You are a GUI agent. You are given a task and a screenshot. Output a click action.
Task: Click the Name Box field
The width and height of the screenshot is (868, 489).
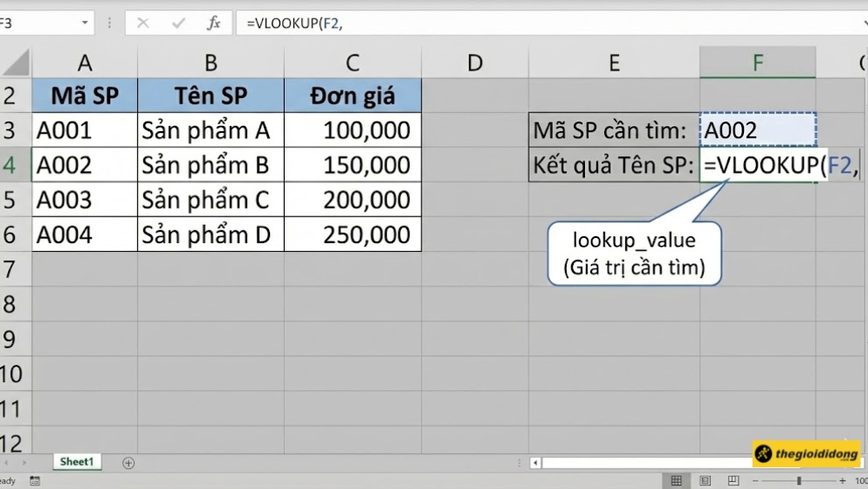pyautogui.click(x=39, y=23)
